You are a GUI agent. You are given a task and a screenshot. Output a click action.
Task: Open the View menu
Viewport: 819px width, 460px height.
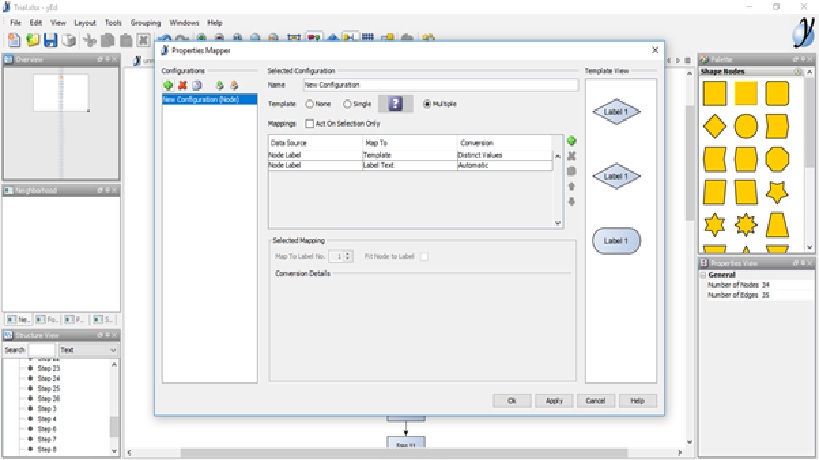pyautogui.click(x=58, y=23)
